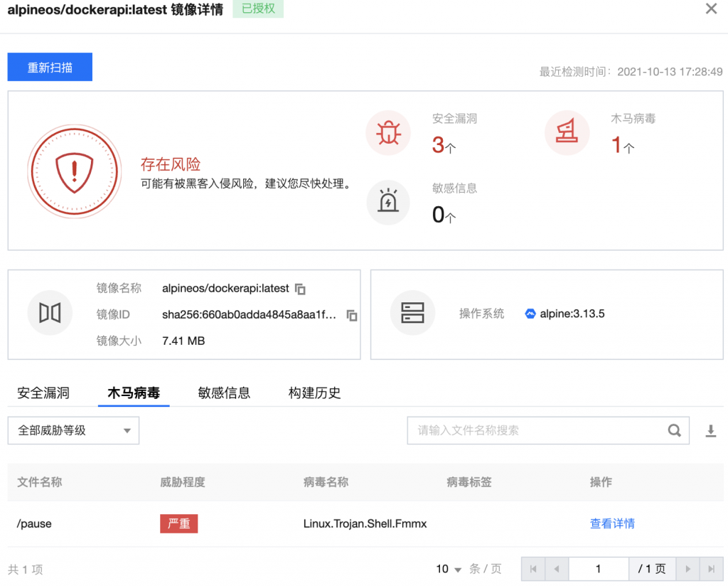The image size is (728, 586).
Task: Switch to the 安全漏洞 tab
Action: (43, 393)
